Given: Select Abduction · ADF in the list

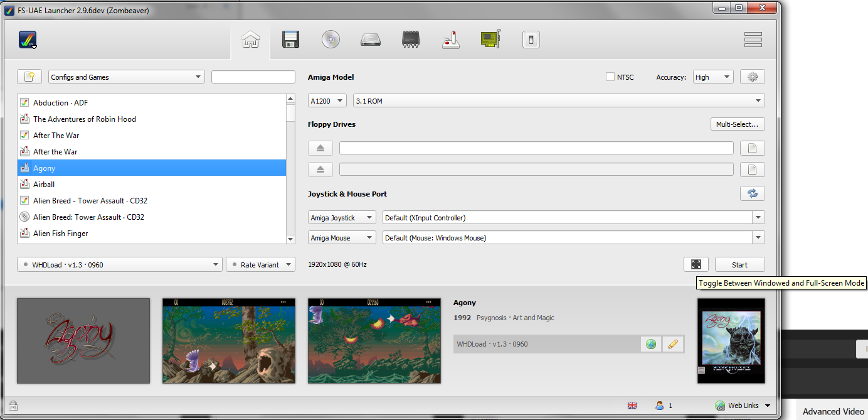Looking at the screenshot, I should (152, 102).
